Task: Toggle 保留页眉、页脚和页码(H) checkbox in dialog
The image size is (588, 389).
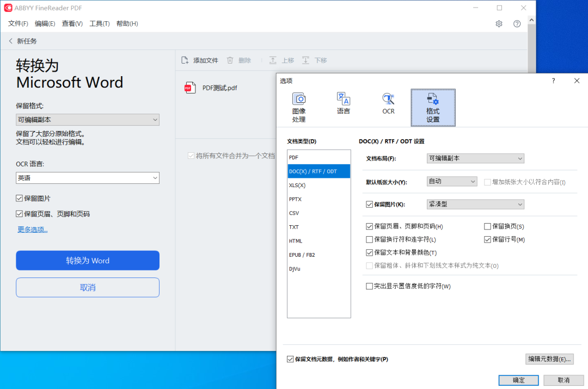Action: pos(369,226)
